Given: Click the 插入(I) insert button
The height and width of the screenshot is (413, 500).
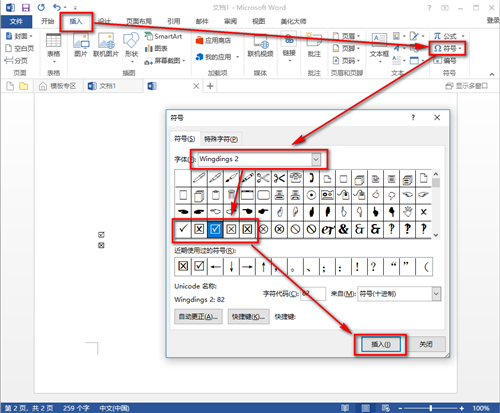Looking at the screenshot, I should pyautogui.click(x=381, y=344).
